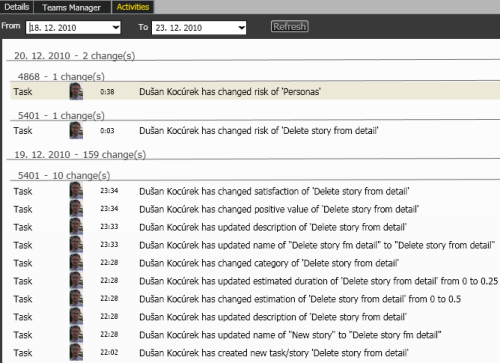
Task: Click avatar beside 'New story' rename entry
Action: coord(76,335)
